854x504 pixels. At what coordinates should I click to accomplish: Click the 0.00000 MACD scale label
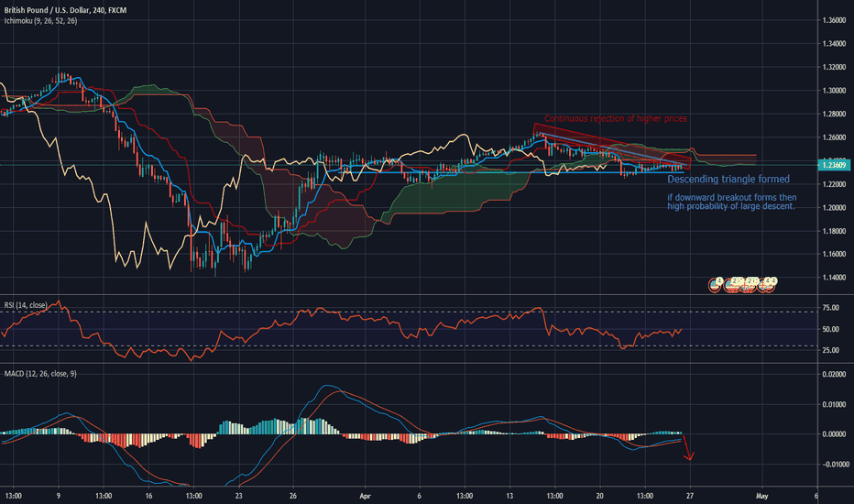834,434
